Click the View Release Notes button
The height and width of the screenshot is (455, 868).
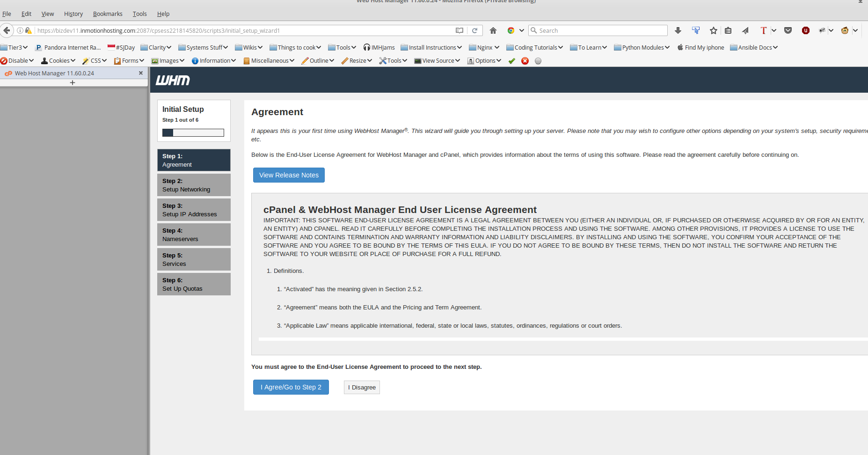pos(289,175)
